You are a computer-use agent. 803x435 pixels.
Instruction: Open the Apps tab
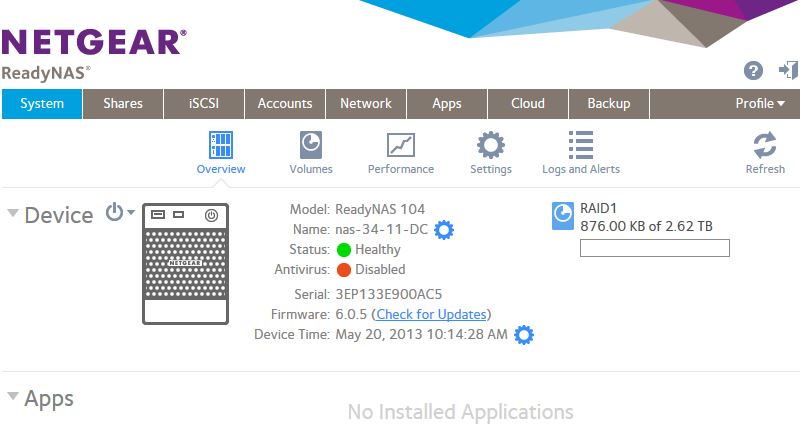[447, 104]
